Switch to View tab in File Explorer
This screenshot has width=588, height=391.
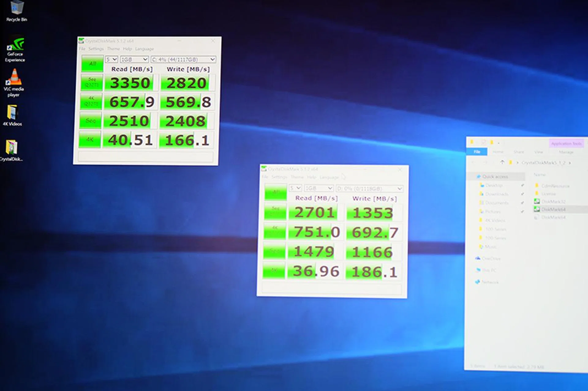tap(538, 152)
